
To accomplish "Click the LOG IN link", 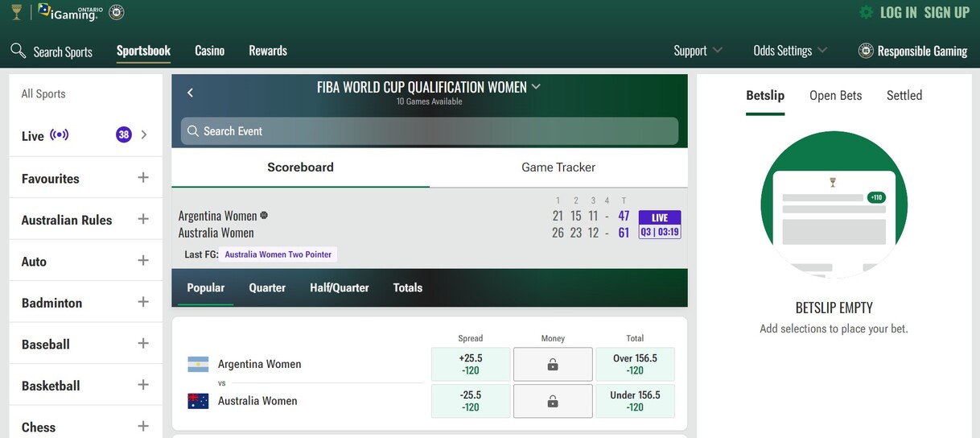I will 898,12.
